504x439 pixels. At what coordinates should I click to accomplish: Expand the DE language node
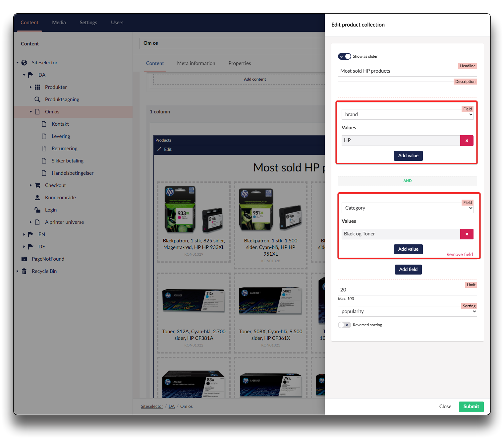tap(24, 247)
